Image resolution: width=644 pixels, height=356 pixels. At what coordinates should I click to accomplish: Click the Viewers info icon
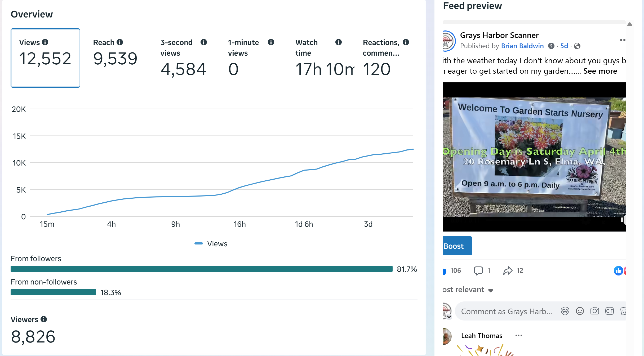point(44,319)
